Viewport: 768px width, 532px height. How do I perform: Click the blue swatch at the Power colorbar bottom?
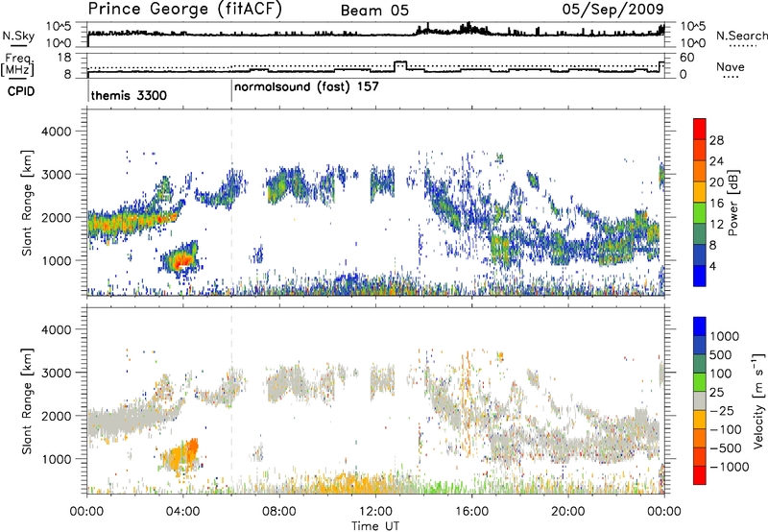[x=700, y=276]
